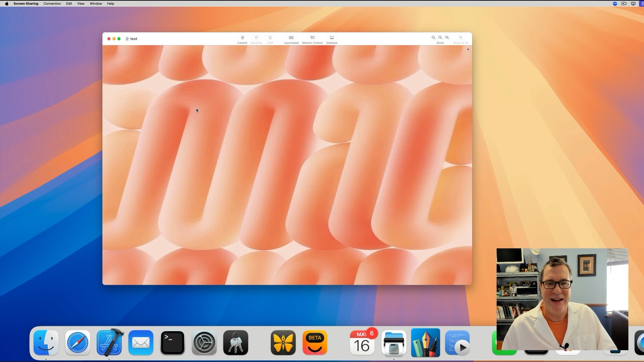
Task: Open the View menu
Action: click(80, 4)
